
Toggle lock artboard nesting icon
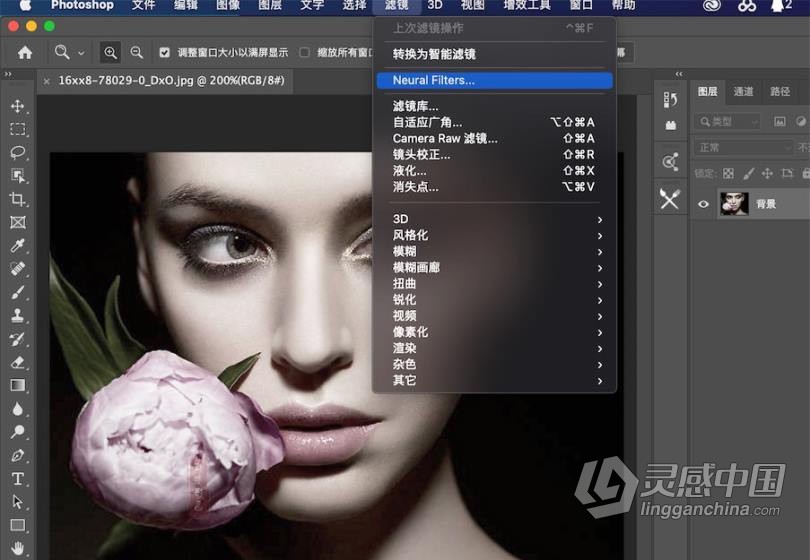787,174
